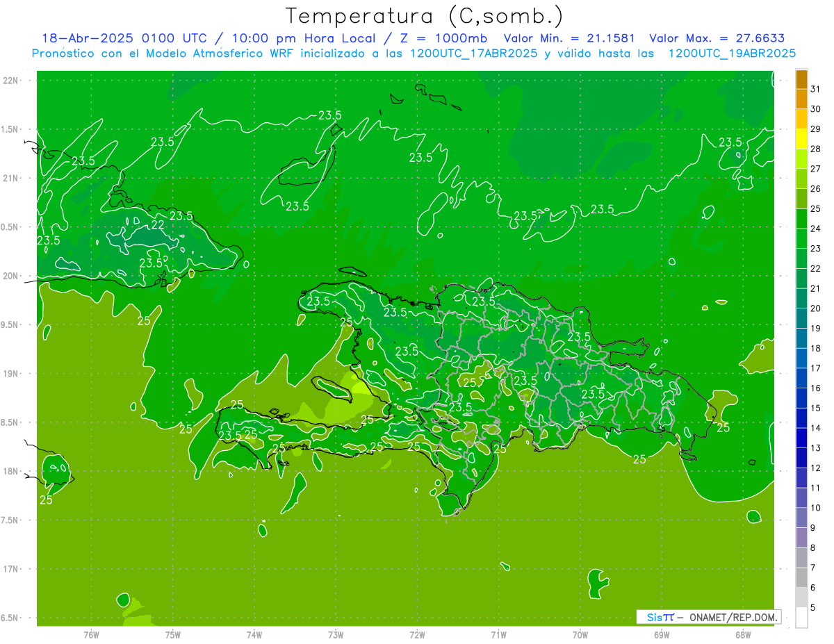Viewport: 834px width, 644px height.
Task: Click the teal swatch between 19 and 20
Action: 801,318
